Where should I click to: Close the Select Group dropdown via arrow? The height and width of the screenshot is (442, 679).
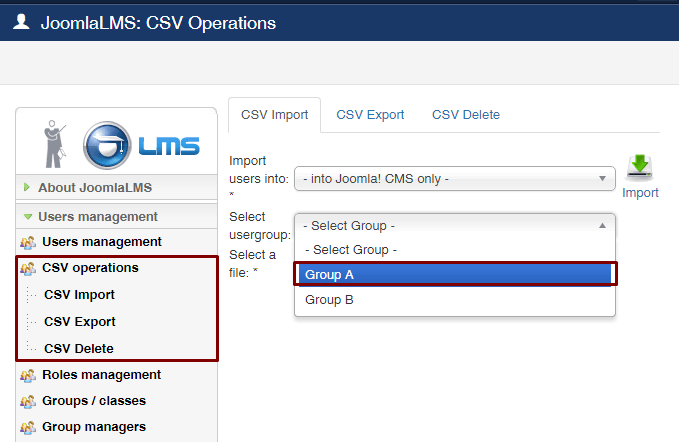point(602,226)
